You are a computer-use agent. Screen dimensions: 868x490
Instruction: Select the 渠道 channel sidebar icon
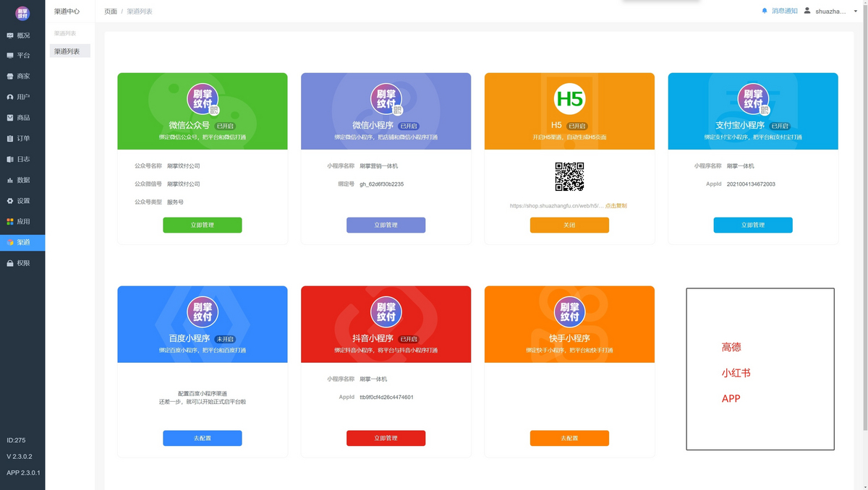(10, 242)
